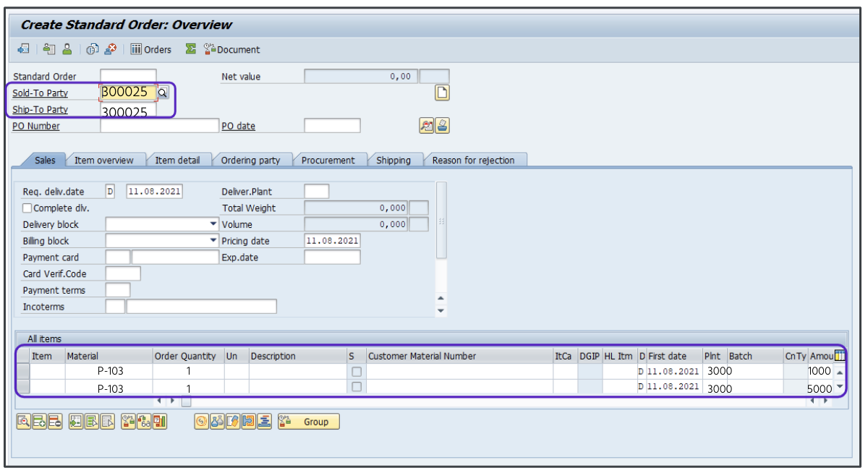868x473 pixels.
Task: Expand the Billing block dropdown
Action: (213, 240)
